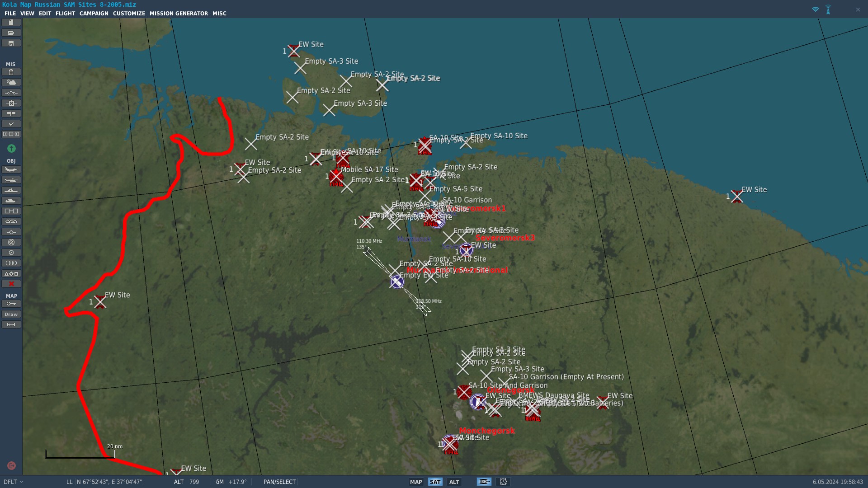Switch map mode to ALT
The width and height of the screenshot is (868, 488).
point(454,482)
